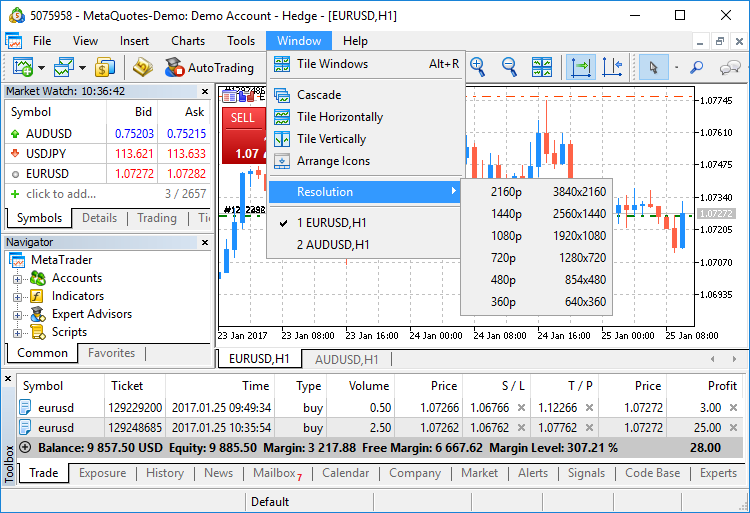750x513 pixels.
Task: Select the cursor arrow tool
Action: point(654,67)
